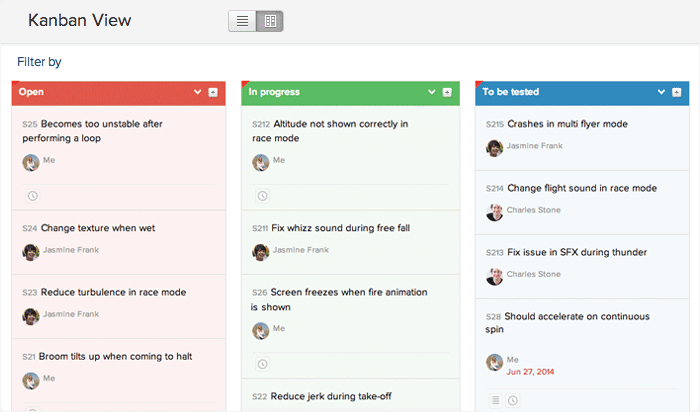Switch to list view toggle button
The width and height of the screenshot is (700, 412).
click(x=242, y=21)
